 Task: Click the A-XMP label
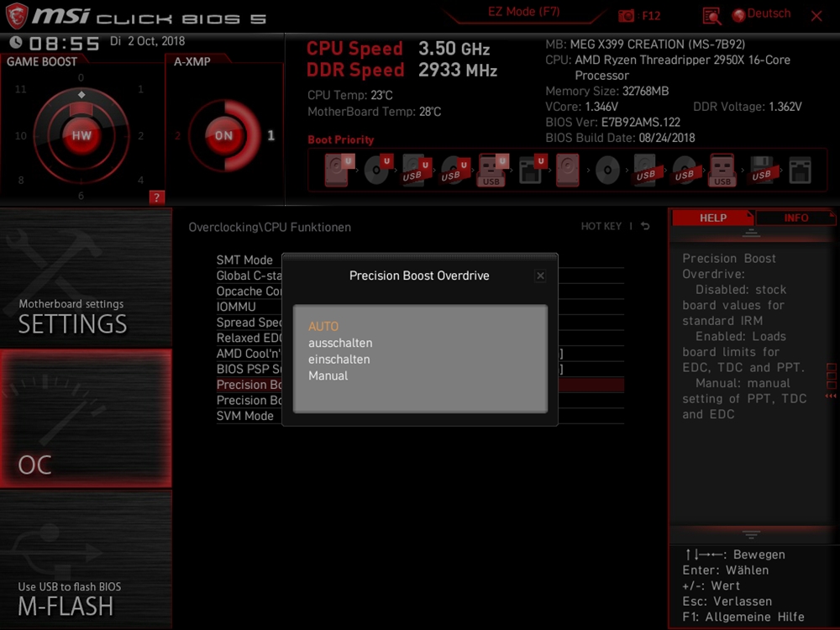(x=192, y=61)
